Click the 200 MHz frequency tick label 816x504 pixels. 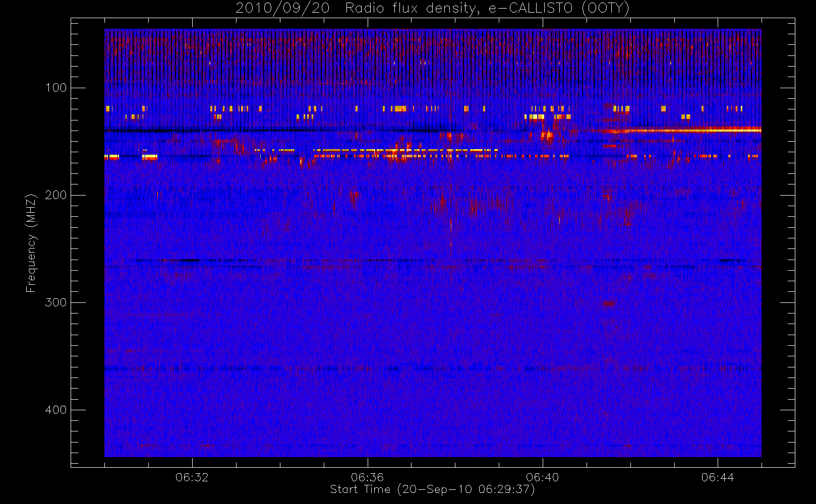56,195
